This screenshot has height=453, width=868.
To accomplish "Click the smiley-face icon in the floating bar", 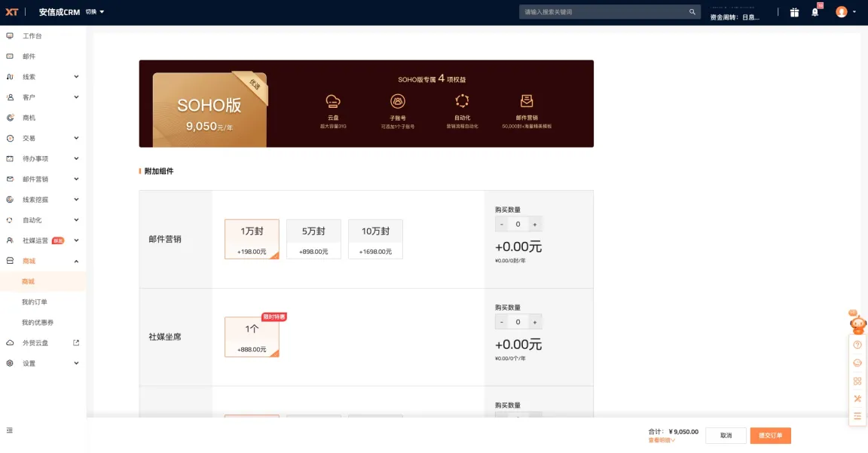I will (857, 363).
